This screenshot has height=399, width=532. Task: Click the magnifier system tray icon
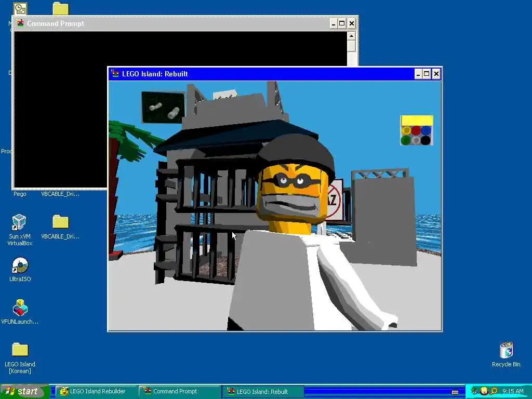click(x=494, y=391)
